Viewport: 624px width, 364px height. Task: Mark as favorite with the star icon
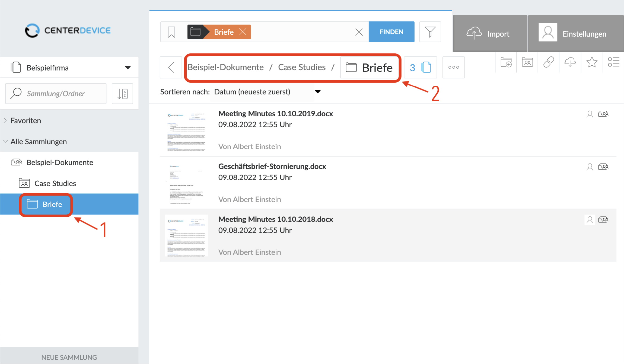pos(592,62)
